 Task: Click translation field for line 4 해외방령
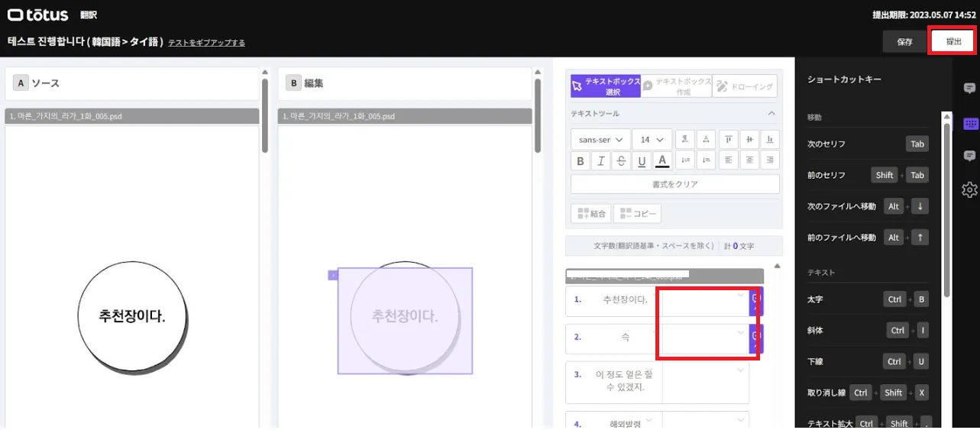click(x=706, y=421)
